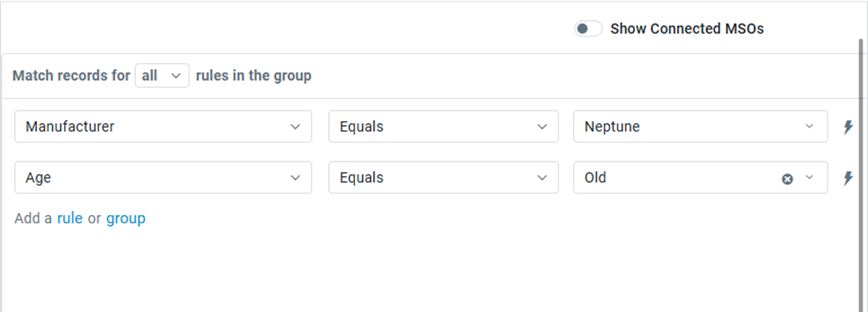Click the Old value dropdown chevron
This screenshot has width=868, height=312.
click(810, 178)
